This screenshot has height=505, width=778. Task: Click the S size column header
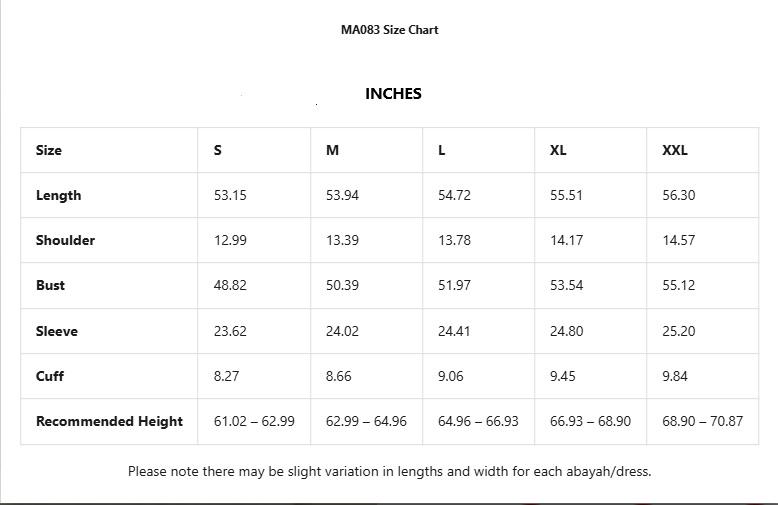218,150
